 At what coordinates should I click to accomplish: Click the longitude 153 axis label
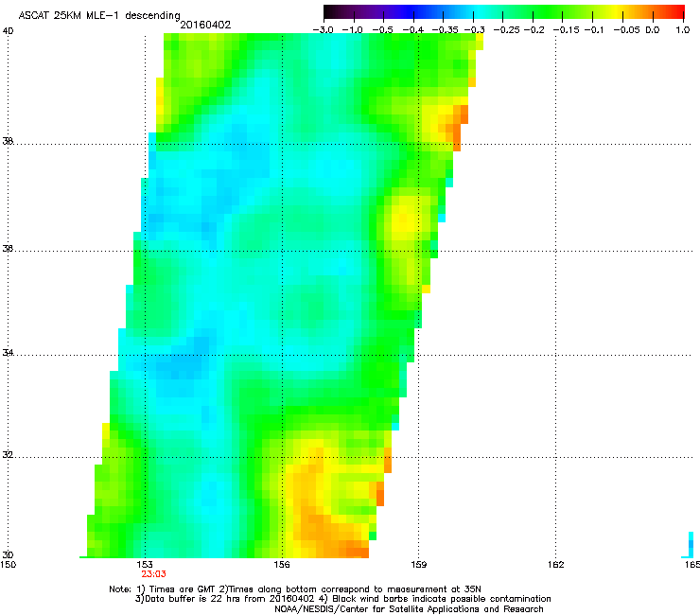click(145, 565)
